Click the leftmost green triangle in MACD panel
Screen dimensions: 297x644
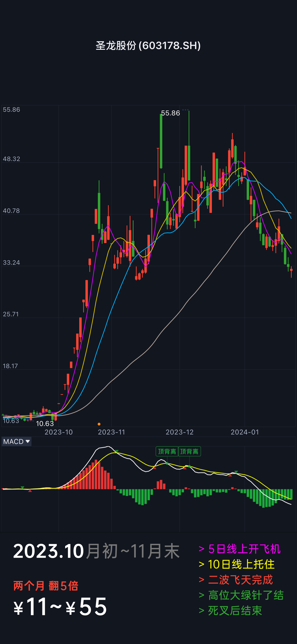[23, 488]
